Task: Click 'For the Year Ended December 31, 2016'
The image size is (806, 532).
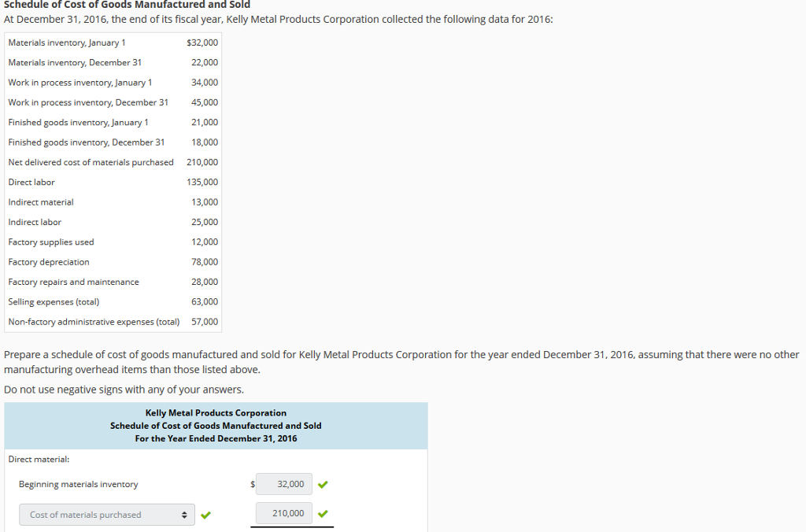Action: 216,438
